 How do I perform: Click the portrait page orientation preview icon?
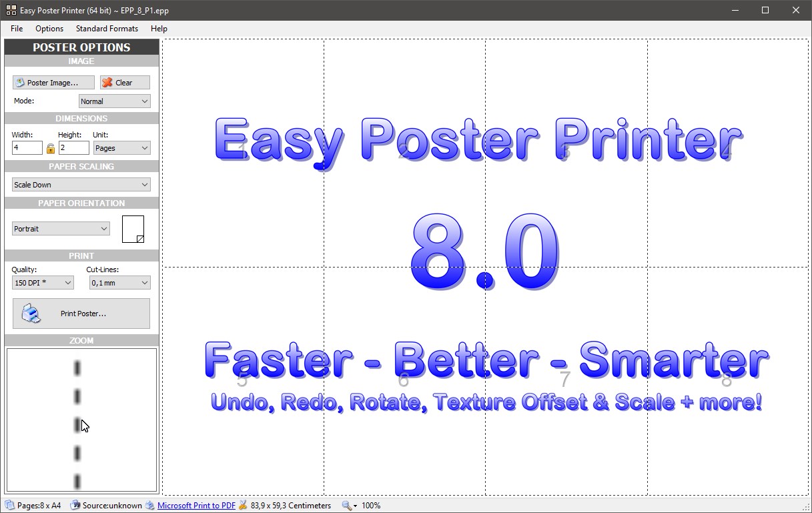[x=133, y=229]
